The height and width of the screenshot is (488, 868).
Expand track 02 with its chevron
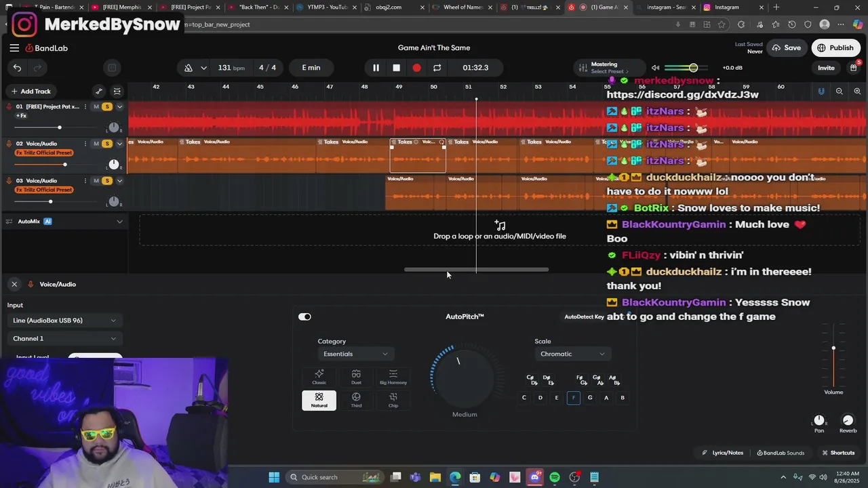(119, 144)
